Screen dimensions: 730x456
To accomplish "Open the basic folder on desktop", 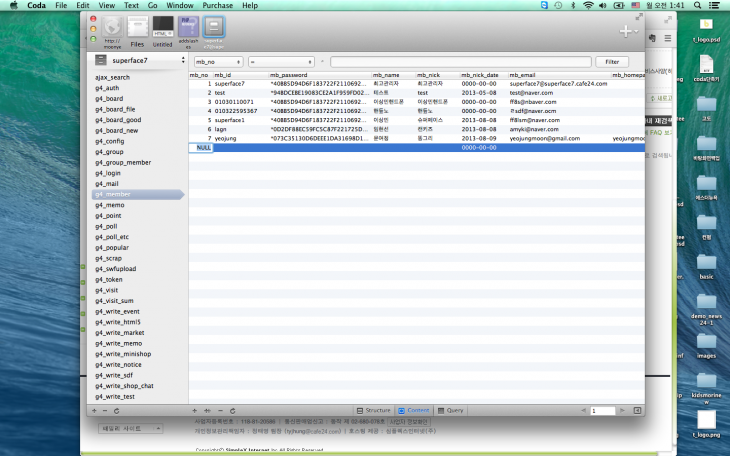I will (707, 261).
